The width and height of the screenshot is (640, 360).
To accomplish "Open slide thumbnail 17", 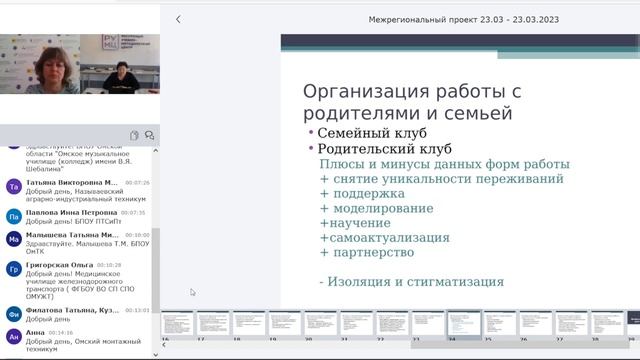I will pos(213,324).
